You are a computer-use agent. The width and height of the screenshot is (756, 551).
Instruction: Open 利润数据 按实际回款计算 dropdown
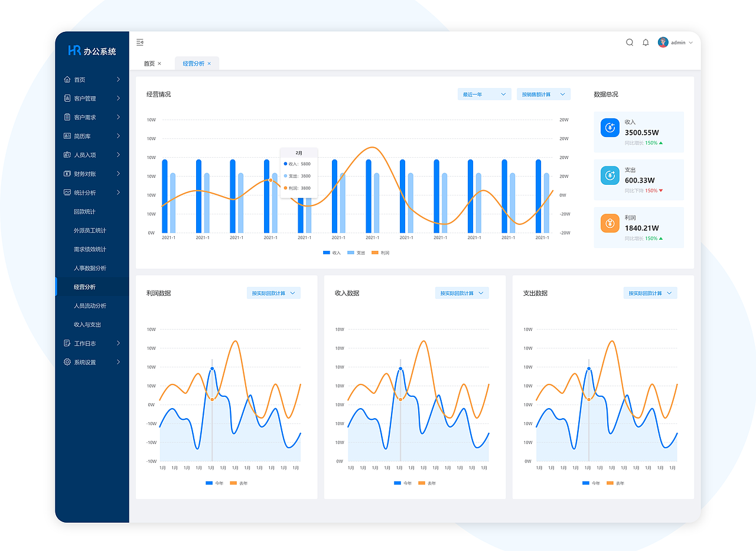[273, 293]
